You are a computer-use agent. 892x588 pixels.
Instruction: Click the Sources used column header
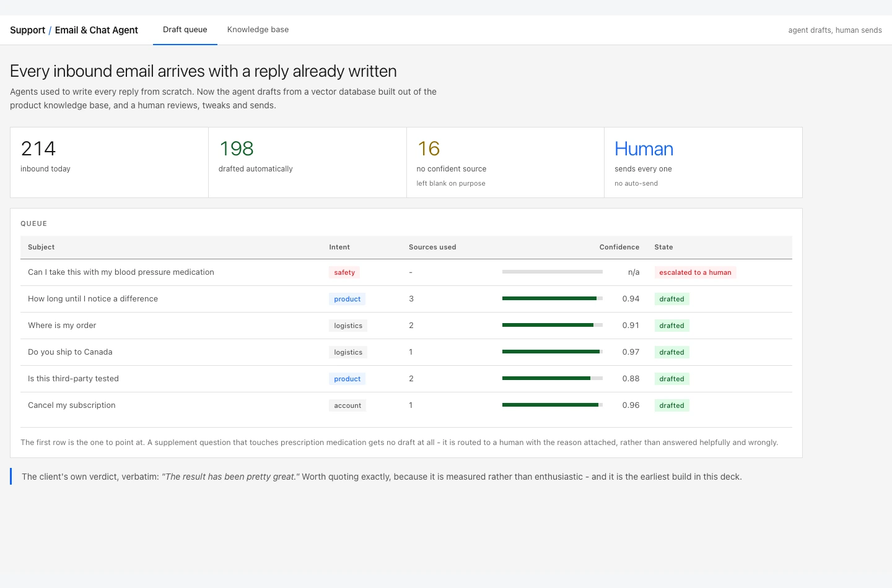[x=432, y=247]
